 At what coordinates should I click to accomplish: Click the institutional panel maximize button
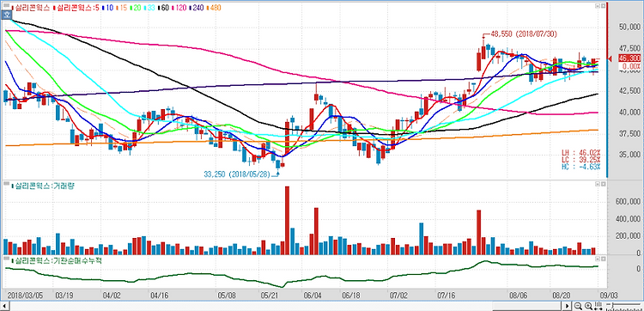(603, 259)
